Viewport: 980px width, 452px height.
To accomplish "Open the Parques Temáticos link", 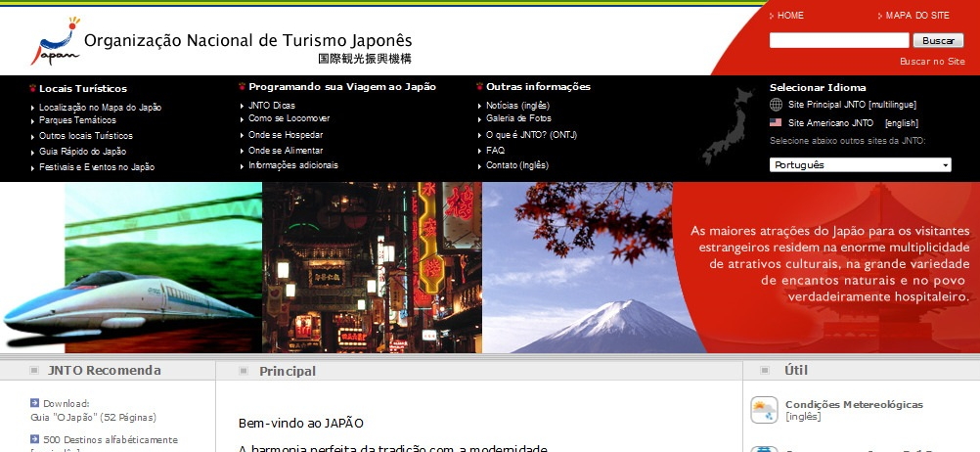I will pos(77,120).
